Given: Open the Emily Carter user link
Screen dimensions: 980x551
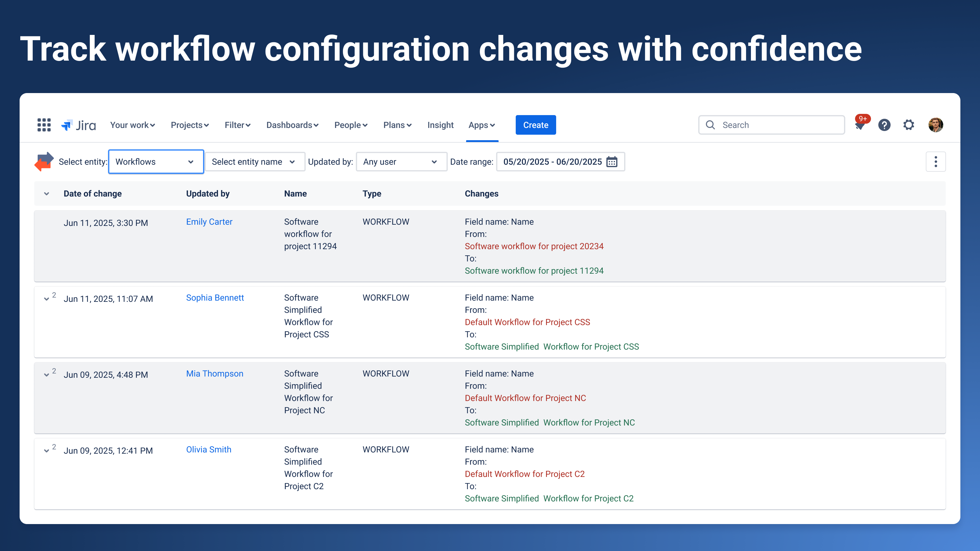Looking at the screenshot, I should (209, 222).
